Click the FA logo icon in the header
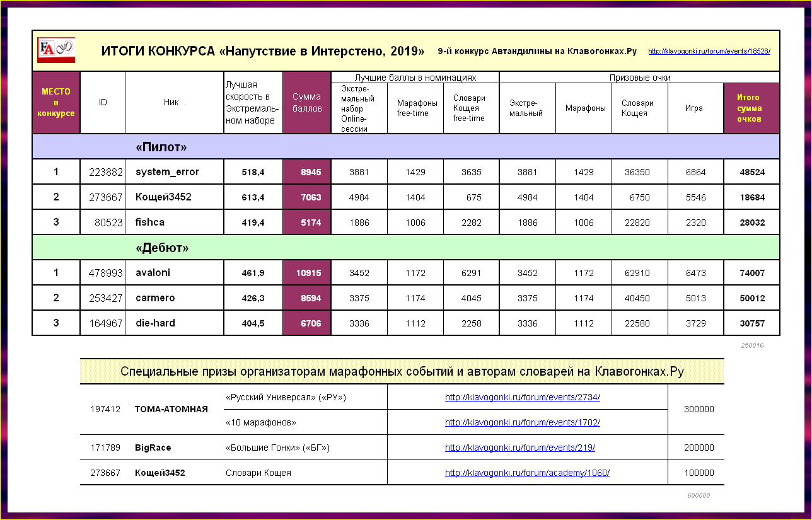 [x=56, y=50]
